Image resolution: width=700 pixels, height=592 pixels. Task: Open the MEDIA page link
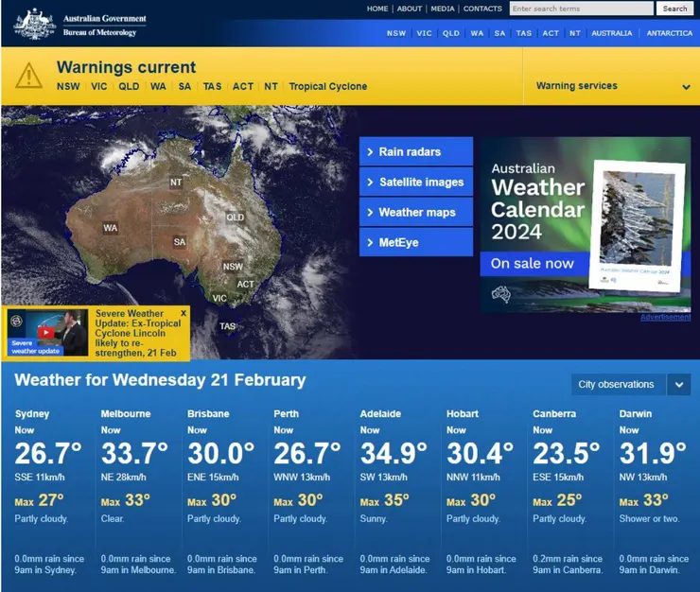pos(443,9)
